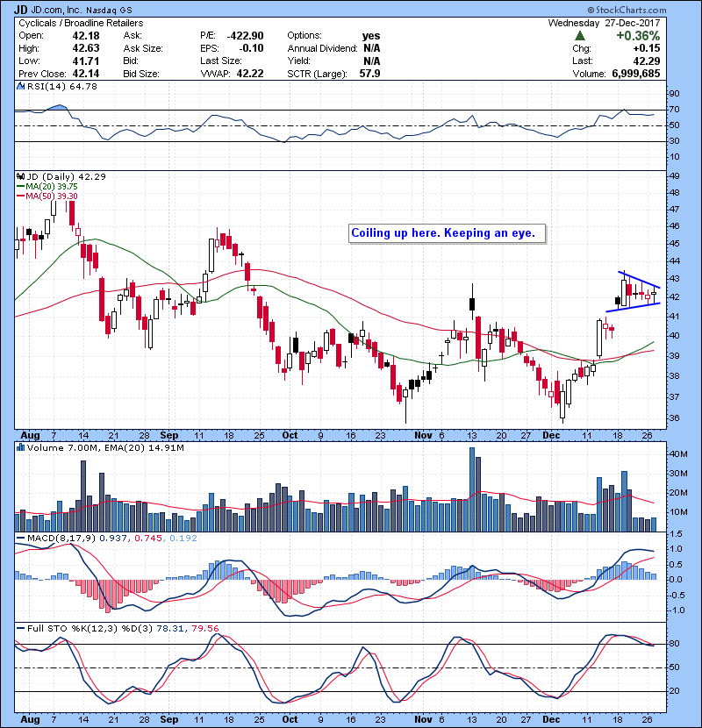Click the tallest volume bar near Nov 13

[x=472, y=489]
